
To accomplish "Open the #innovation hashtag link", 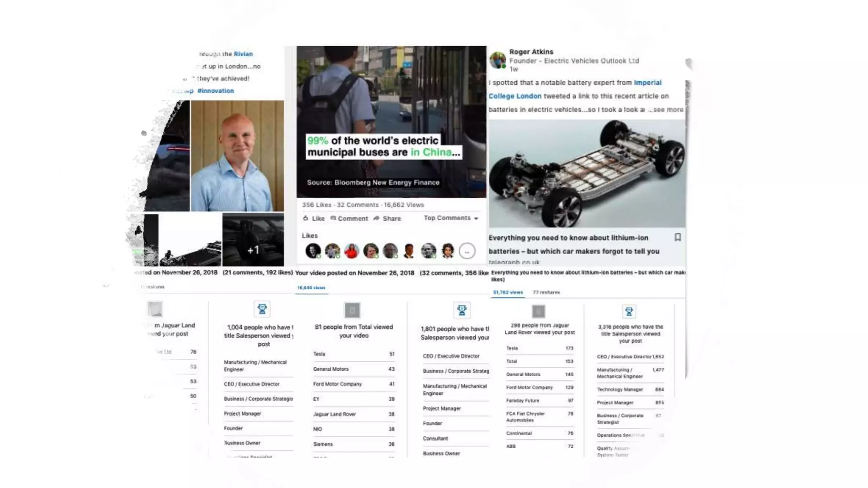I will pos(216,91).
